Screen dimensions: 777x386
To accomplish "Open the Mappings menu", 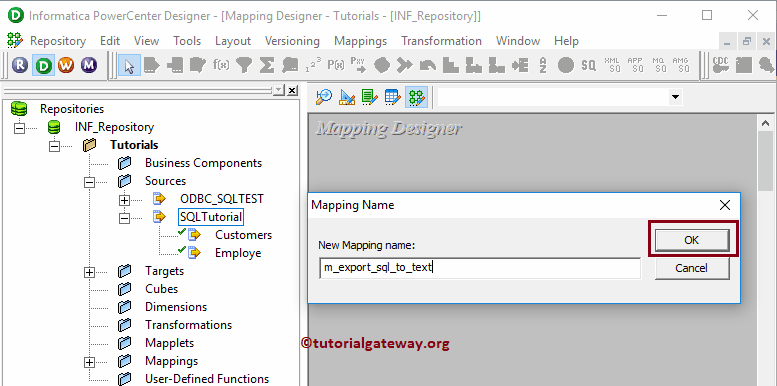I will 360,41.
